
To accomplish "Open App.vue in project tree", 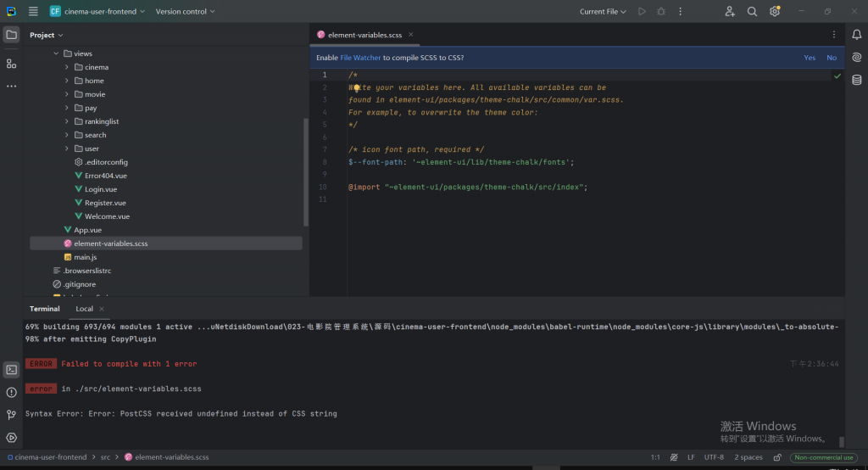I will [82, 230].
